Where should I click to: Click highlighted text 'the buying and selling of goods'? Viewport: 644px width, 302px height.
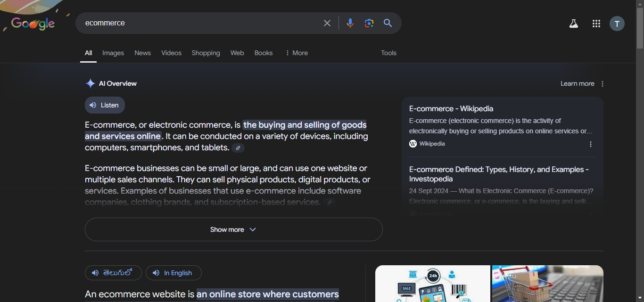coord(305,125)
